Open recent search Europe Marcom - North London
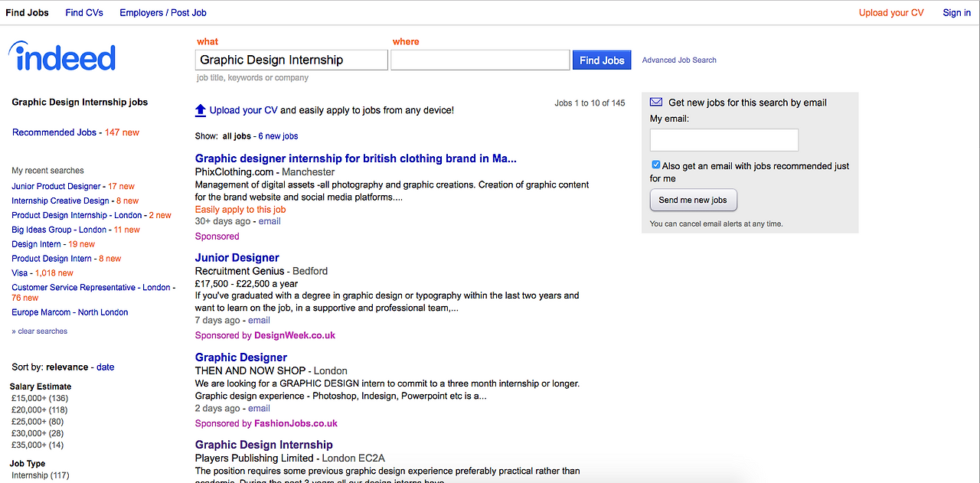Screen dimensions: 980x483 [x=70, y=312]
